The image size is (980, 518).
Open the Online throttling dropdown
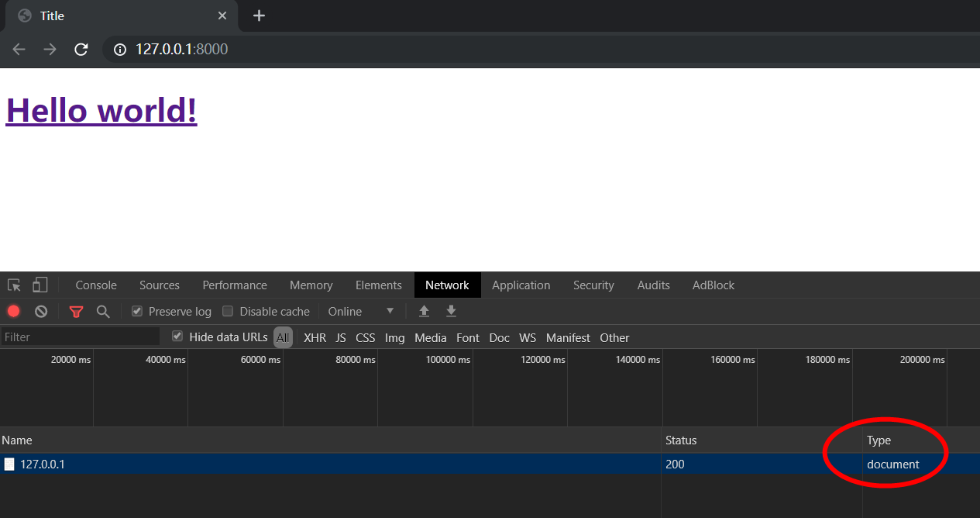pos(361,312)
